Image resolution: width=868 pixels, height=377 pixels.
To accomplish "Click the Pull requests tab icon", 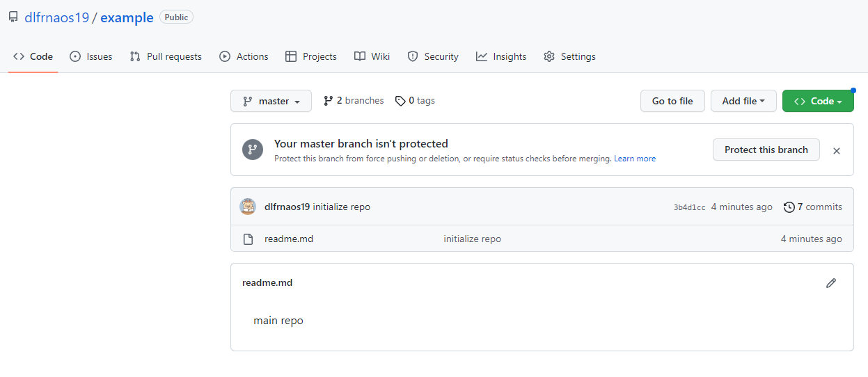I will (x=135, y=56).
